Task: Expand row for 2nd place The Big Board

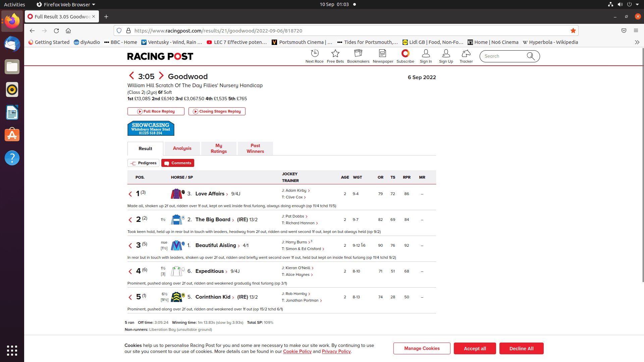Action: point(130,220)
